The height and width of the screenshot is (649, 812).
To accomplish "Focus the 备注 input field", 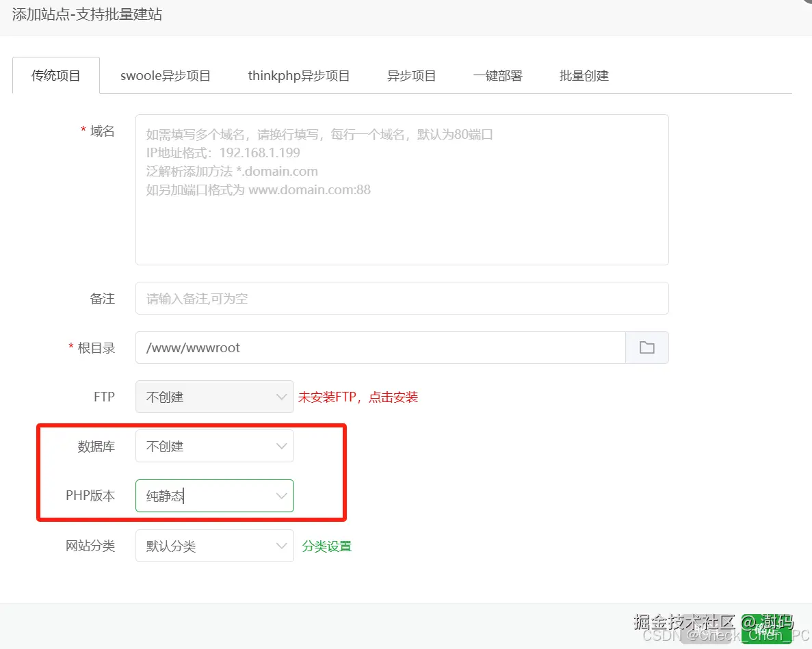I will (402, 298).
